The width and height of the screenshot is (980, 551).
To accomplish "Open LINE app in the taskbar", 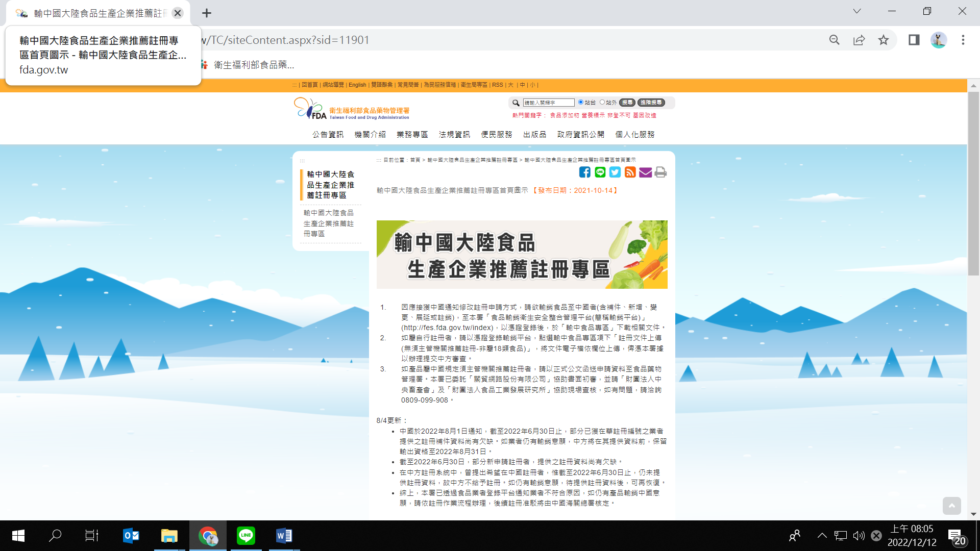I will (x=246, y=536).
